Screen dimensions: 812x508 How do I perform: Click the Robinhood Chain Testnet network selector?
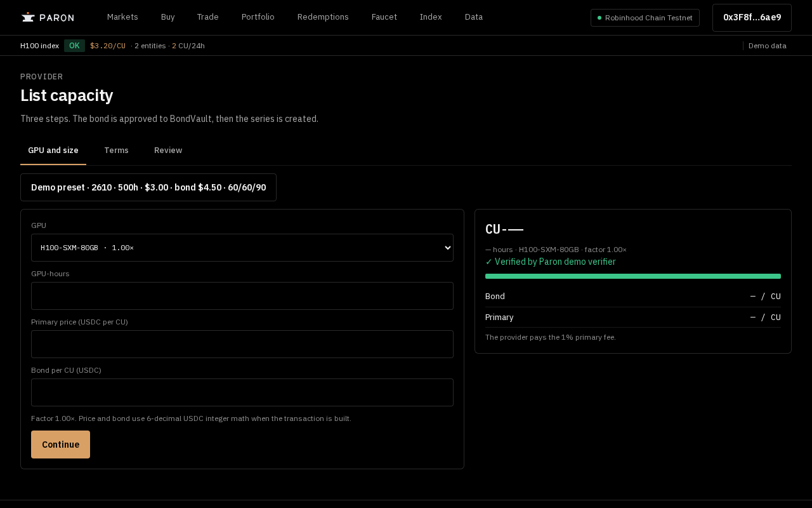point(645,18)
